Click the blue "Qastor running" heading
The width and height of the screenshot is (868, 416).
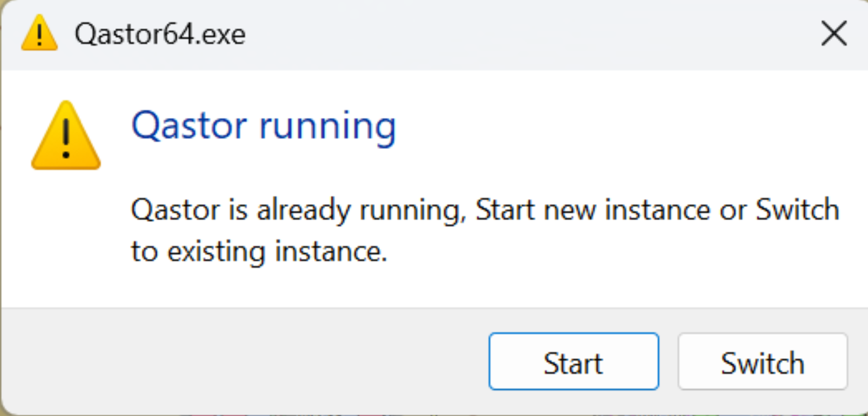point(263,126)
